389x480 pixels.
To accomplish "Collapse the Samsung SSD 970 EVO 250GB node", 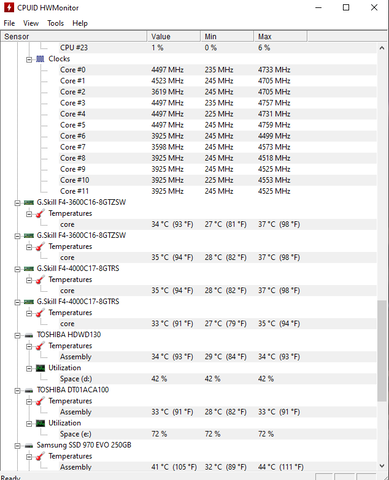I will (17, 446).
